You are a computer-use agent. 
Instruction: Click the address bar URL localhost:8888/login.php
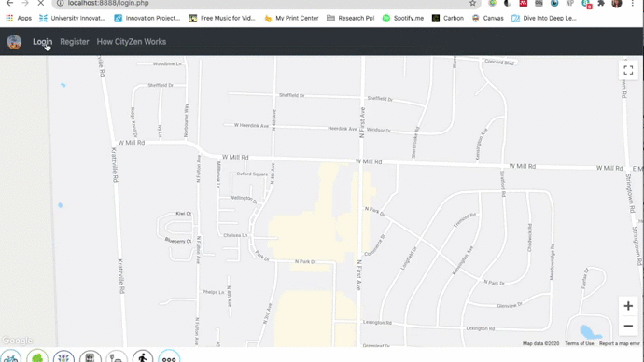click(108, 4)
